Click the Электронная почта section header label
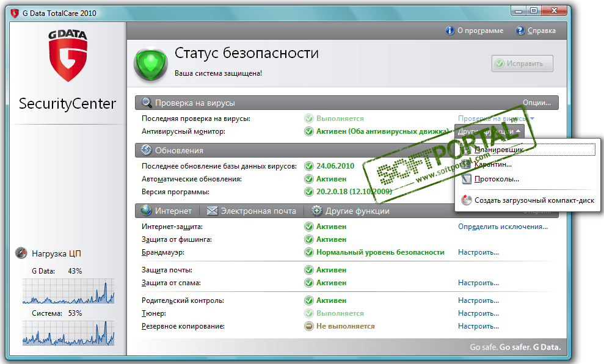The height and width of the screenshot is (364, 604). point(258,211)
